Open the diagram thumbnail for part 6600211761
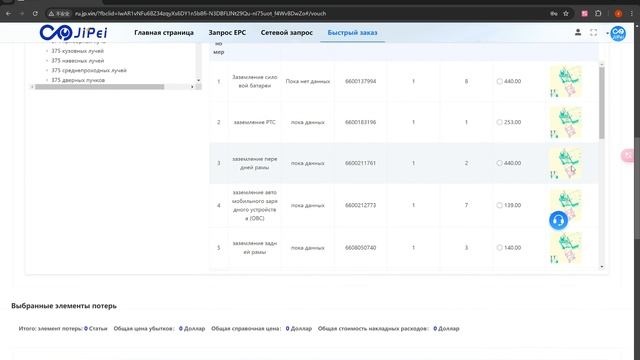Screen dimensions: 640x360 coord(566,163)
